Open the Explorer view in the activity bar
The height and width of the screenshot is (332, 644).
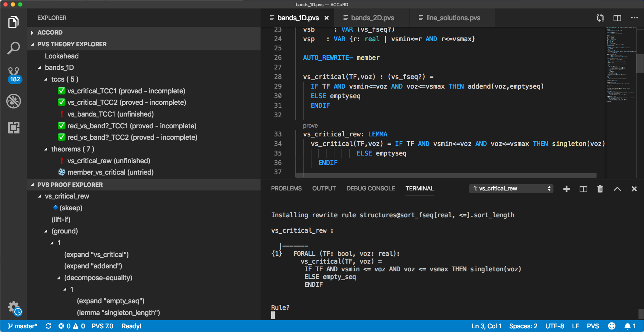coord(14,22)
